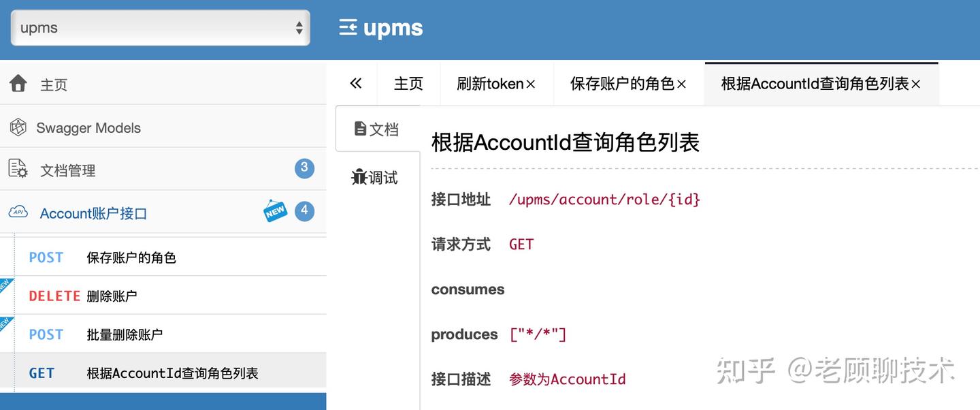Click the cloud API icon beside Account账户接口
This screenshot has width=980, height=410.
click(x=18, y=212)
